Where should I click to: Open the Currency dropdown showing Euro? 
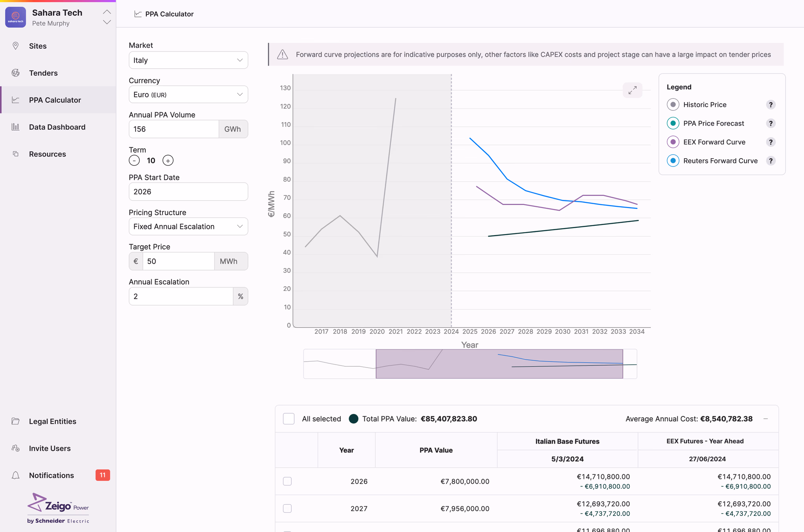[x=188, y=95]
